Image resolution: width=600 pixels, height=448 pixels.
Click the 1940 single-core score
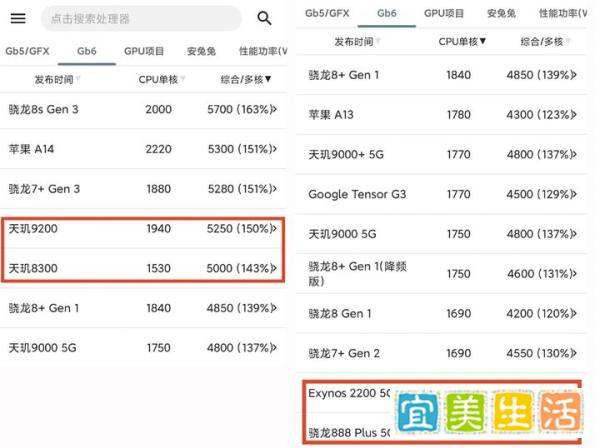(158, 228)
